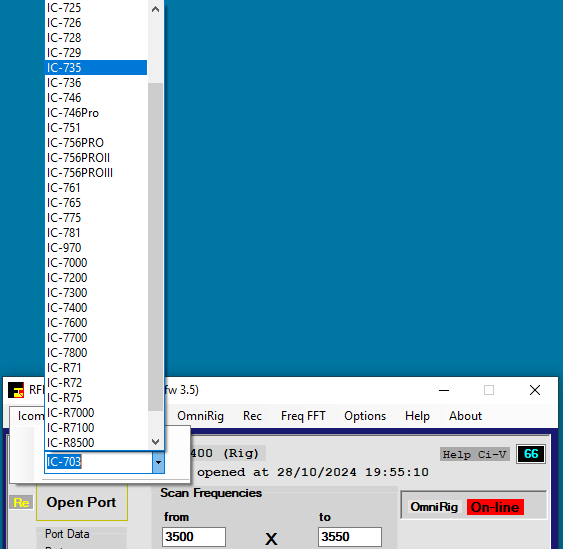Select IC-761 from the rig list
Screen dimensions: 563x549
(x=96, y=188)
